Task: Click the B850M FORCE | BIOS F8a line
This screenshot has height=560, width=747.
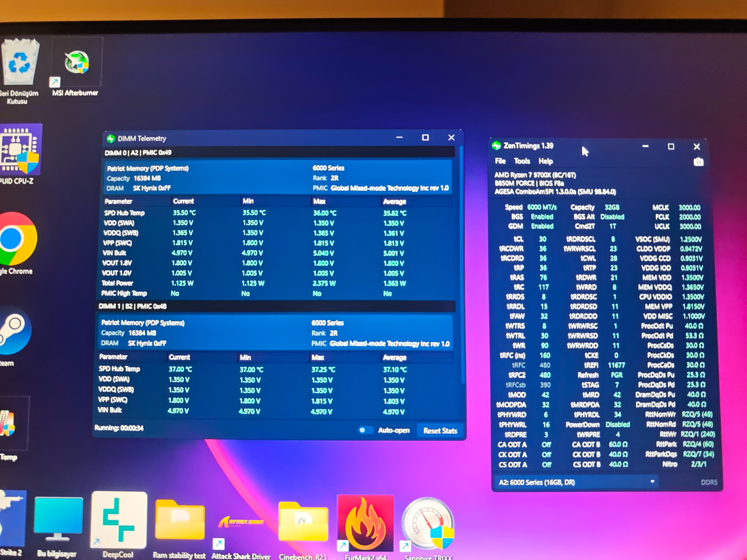Action: 529,183
